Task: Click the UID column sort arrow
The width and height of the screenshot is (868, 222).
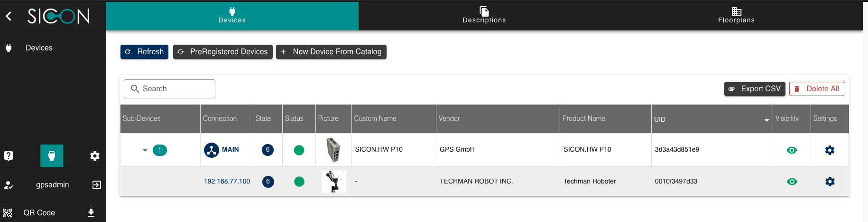Action: pyautogui.click(x=766, y=120)
